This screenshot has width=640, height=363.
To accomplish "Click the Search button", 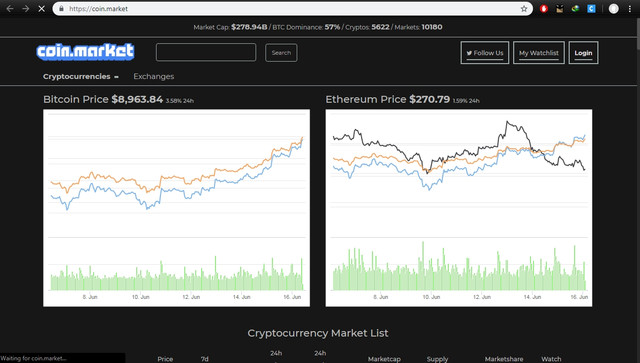I will [281, 53].
